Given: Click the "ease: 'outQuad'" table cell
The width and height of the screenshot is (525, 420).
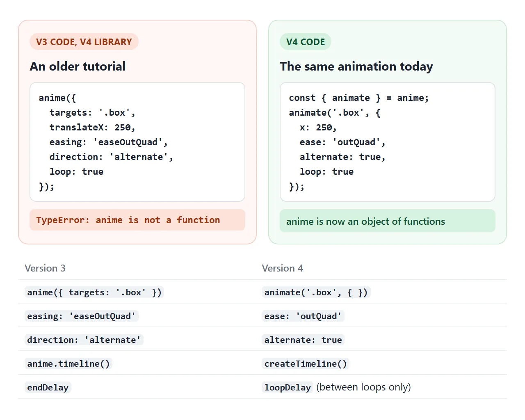Looking at the screenshot, I should 303,316.
